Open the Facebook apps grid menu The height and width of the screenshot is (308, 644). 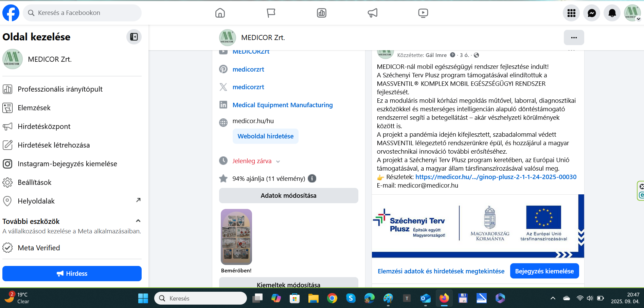[571, 13]
